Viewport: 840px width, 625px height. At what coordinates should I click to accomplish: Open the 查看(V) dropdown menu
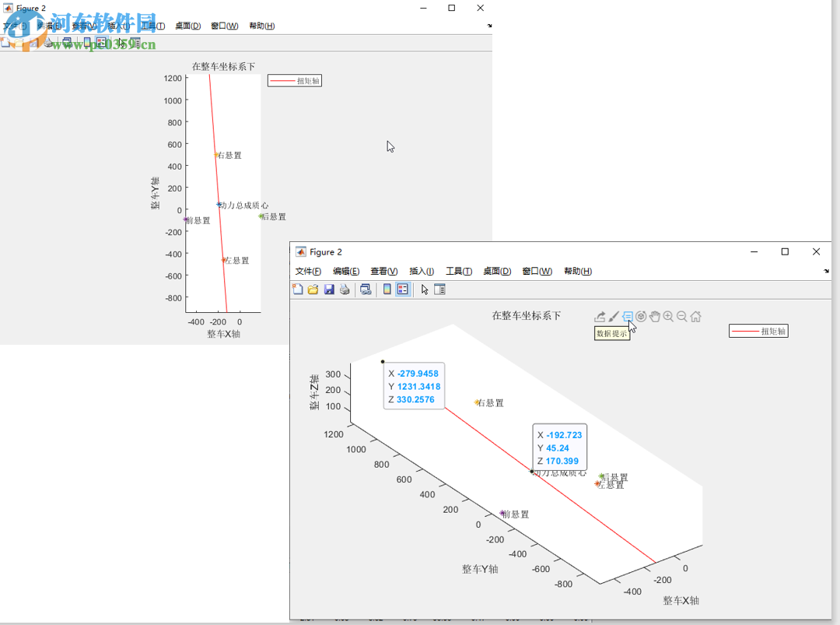pos(383,271)
